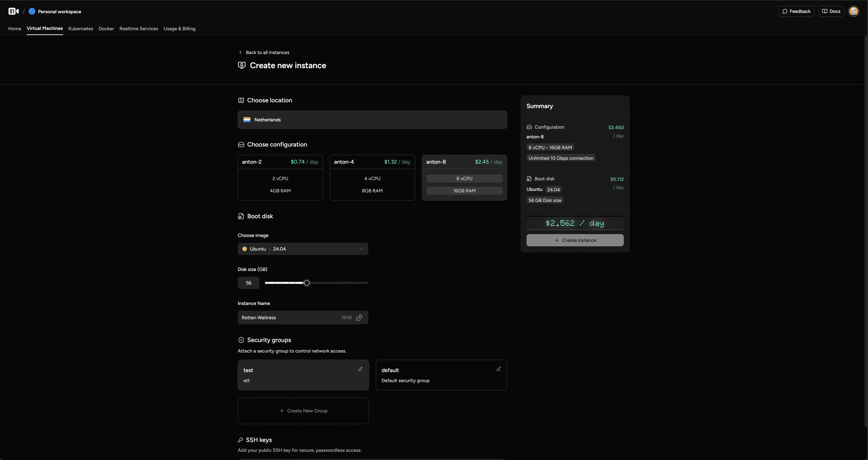Edit the test security group pencil icon
Screen dimensions: 868x460
click(361, 369)
